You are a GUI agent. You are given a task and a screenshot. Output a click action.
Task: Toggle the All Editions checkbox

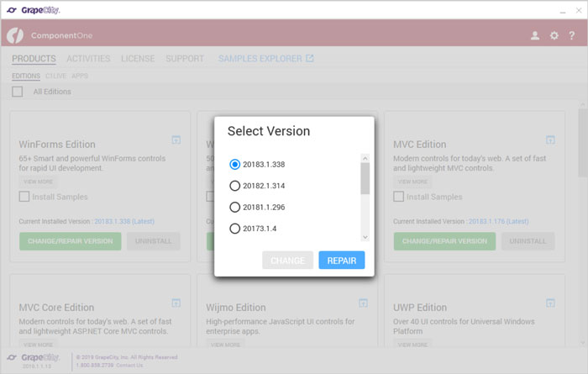click(x=18, y=92)
